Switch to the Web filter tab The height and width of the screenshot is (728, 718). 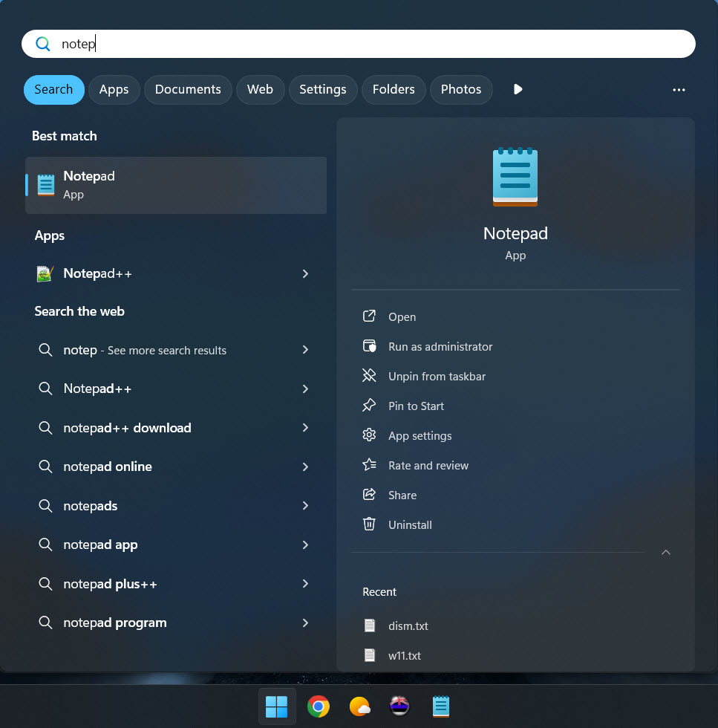(x=260, y=90)
